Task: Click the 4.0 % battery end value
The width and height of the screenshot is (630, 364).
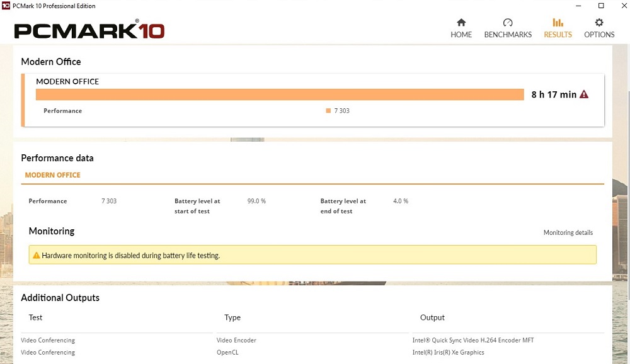Action: (x=401, y=201)
